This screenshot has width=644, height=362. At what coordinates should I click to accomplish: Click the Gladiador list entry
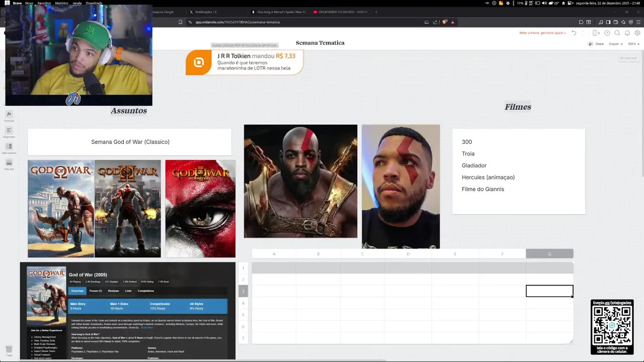[474, 165]
